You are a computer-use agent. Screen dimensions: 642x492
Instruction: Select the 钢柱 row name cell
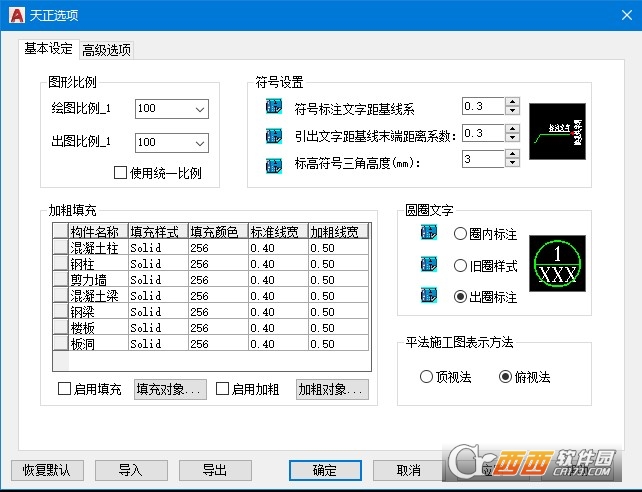coord(98,263)
